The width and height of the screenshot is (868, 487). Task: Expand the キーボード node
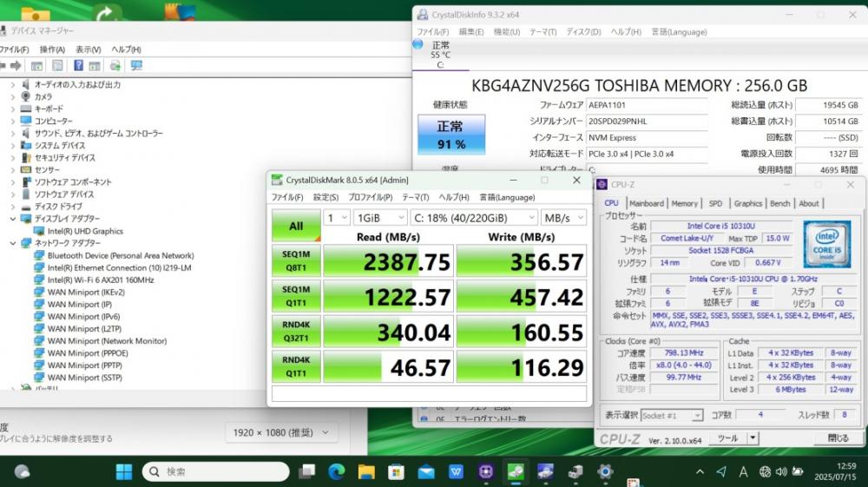point(13,109)
